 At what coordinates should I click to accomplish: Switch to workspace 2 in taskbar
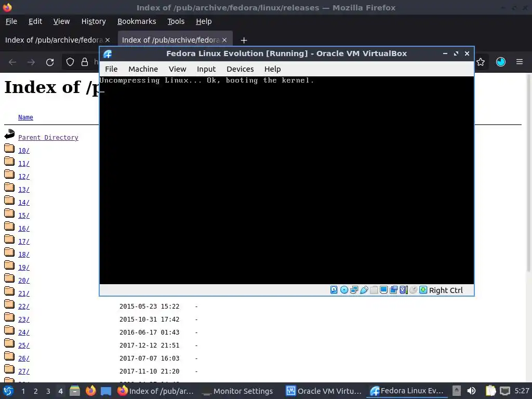[36, 391]
